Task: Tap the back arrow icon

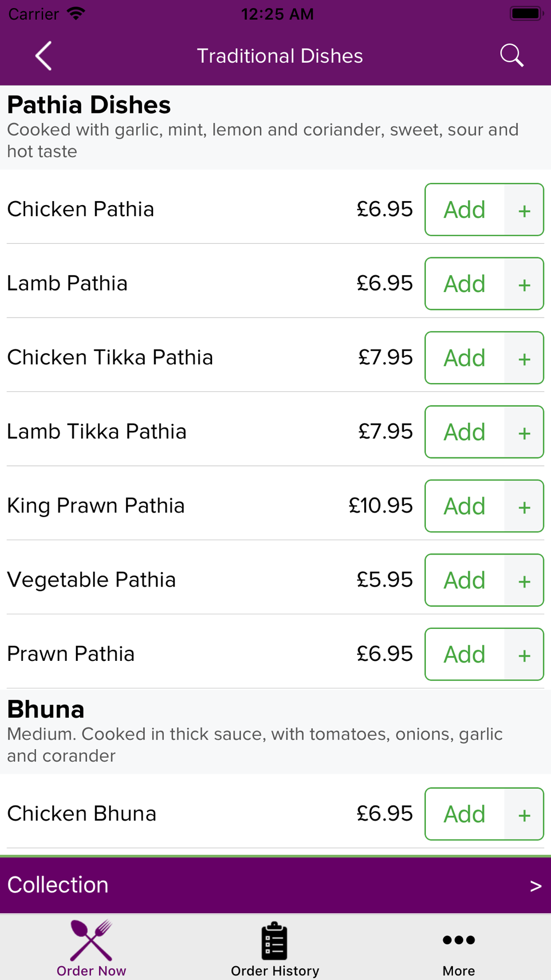Action: click(x=44, y=56)
